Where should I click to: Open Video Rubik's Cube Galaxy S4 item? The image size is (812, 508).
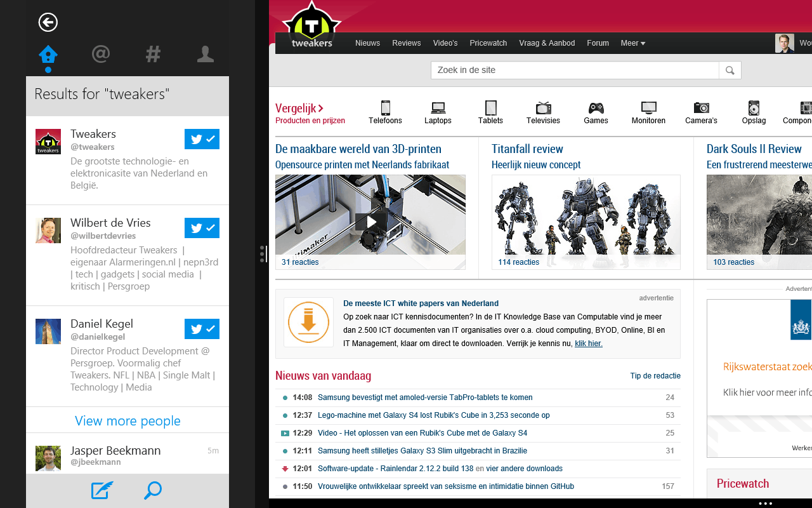(x=422, y=433)
